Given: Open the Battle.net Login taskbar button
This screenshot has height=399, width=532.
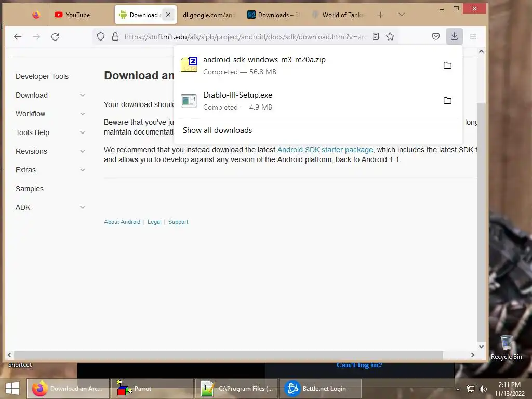Looking at the screenshot, I should click(320, 389).
